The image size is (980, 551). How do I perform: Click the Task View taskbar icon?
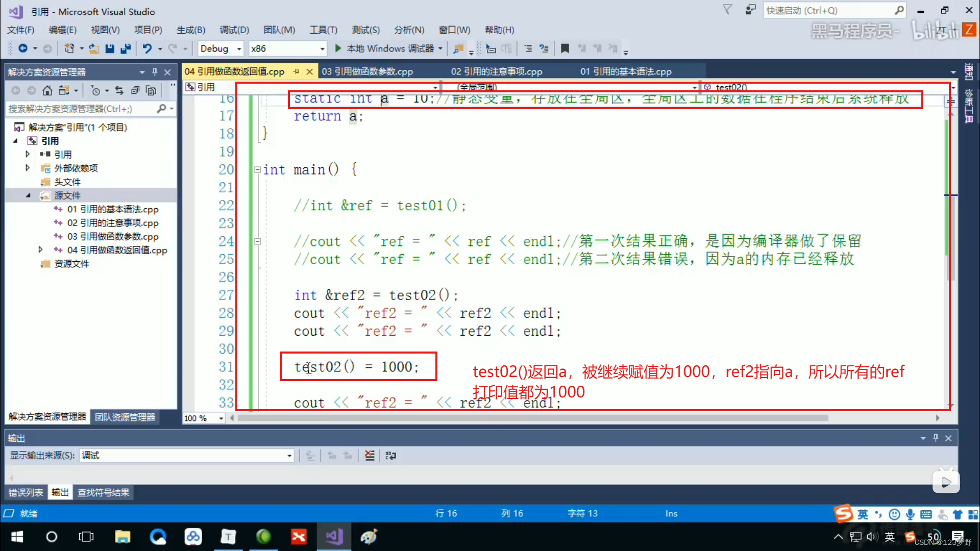86,537
